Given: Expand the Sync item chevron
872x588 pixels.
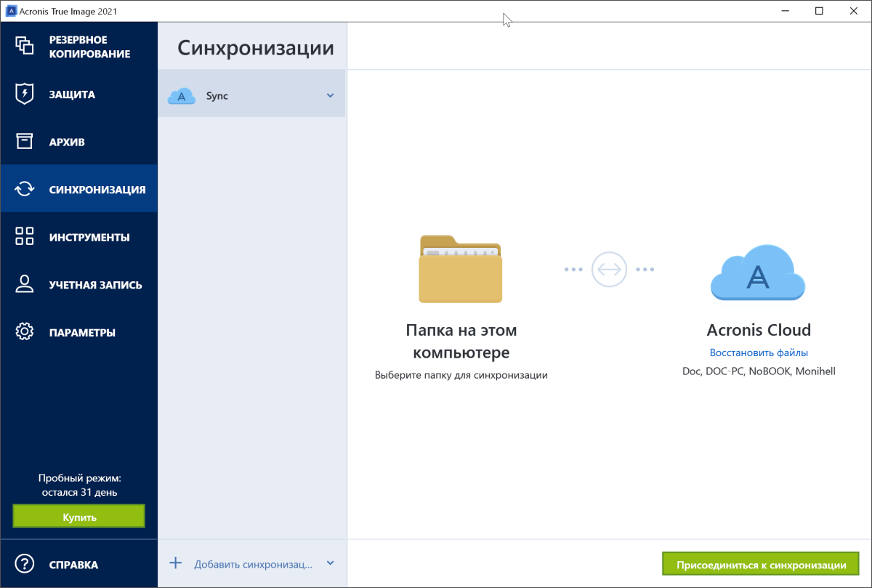Looking at the screenshot, I should [x=330, y=96].
